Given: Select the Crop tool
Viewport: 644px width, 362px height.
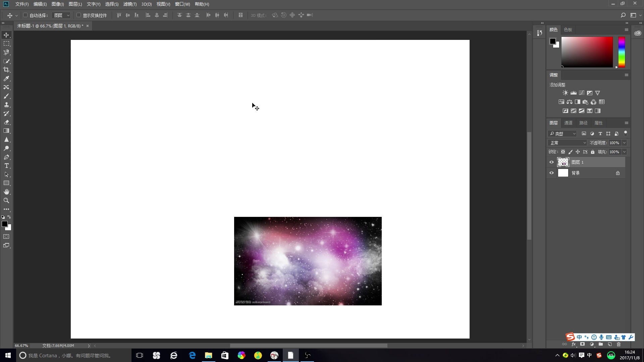Looking at the screenshot, I should [x=6, y=70].
